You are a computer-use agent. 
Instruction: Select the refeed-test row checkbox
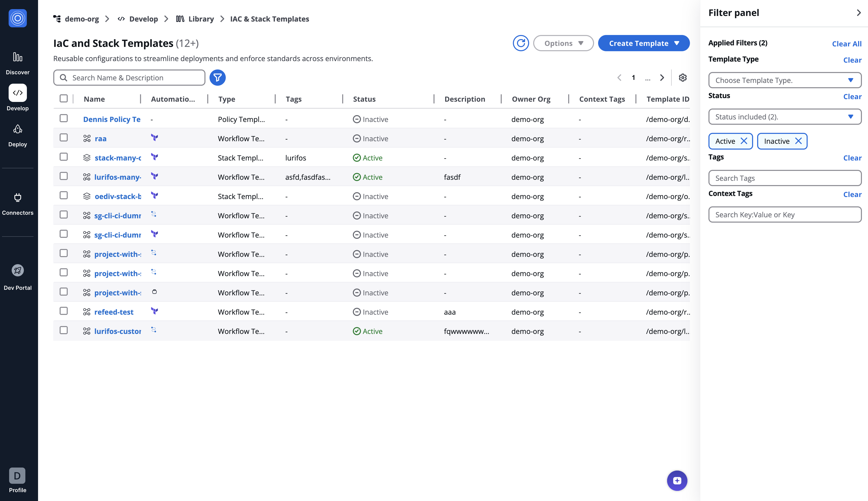click(x=64, y=311)
